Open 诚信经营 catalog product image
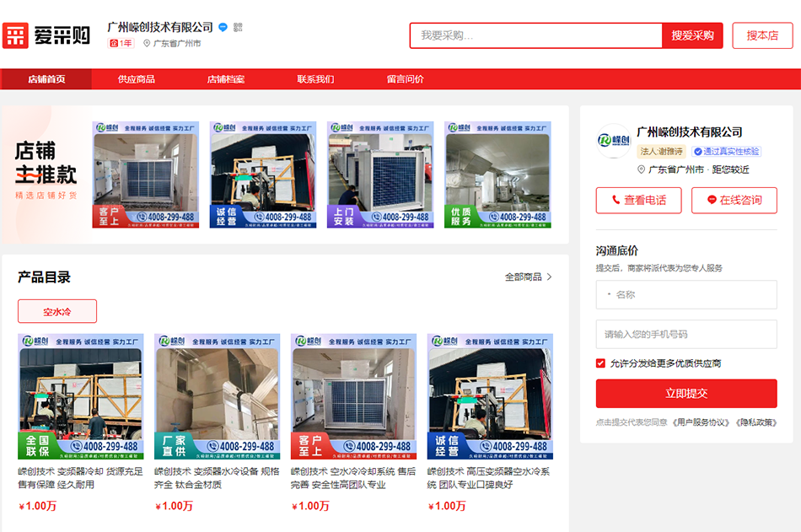The height and width of the screenshot is (532, 801). (490, 396)
